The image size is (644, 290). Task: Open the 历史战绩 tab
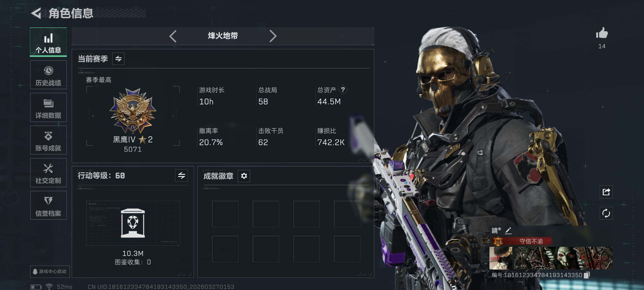click(x=48, y=75)
